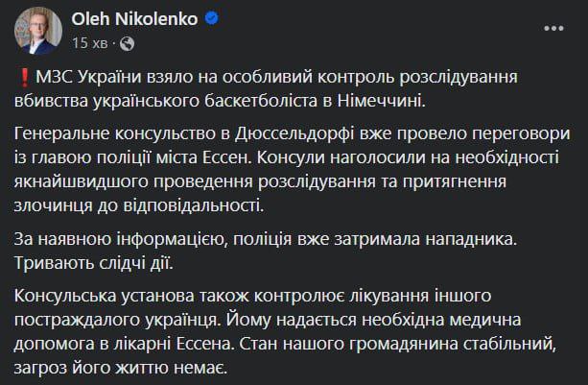Viewport: 588px width, 385px height.
Task: Click the line starting "МЗС України взяло"
Action: 266,78
